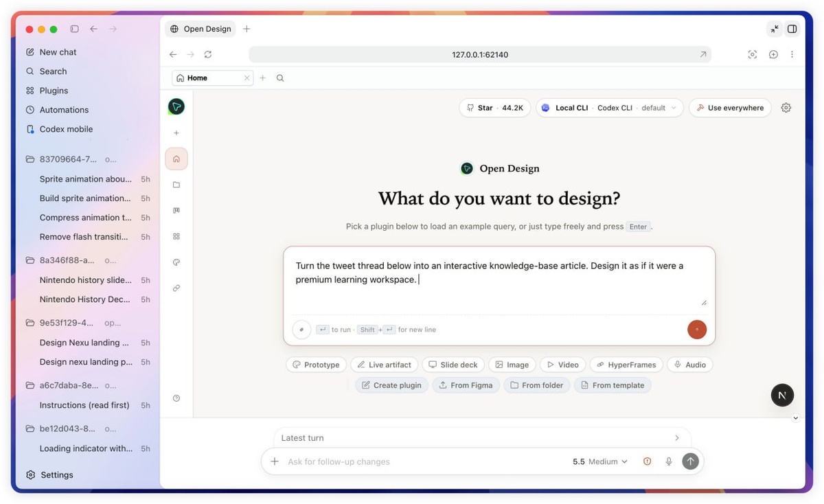Toggle the sidebar panel icon near traffic lights
The image size is (824, 504).
74,29
